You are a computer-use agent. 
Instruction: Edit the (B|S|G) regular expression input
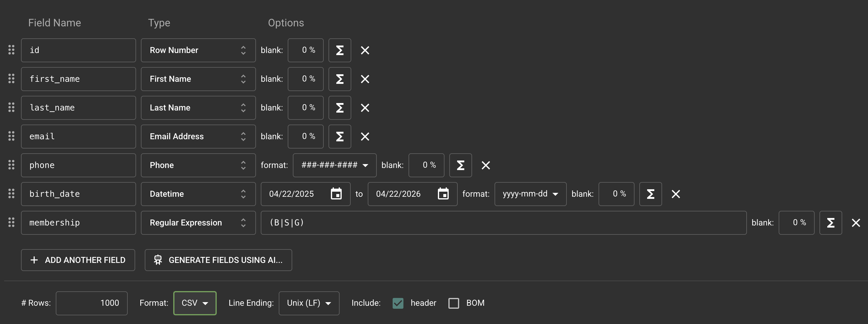pyautogui.click(x=504, y=222)
